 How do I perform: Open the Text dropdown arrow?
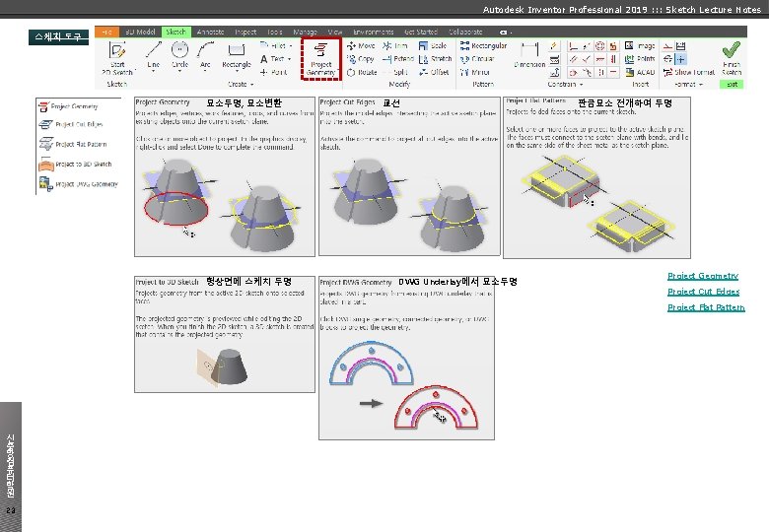pyautogui.click(x=289, y=59)
